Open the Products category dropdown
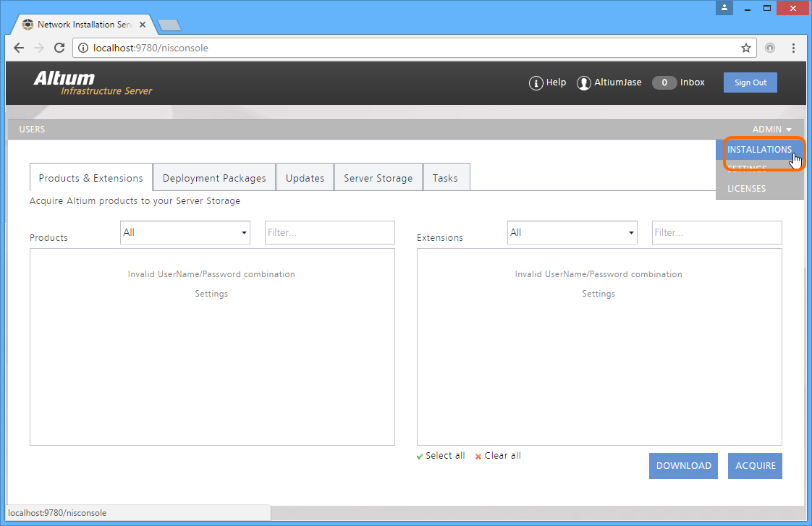 (185, 233)
